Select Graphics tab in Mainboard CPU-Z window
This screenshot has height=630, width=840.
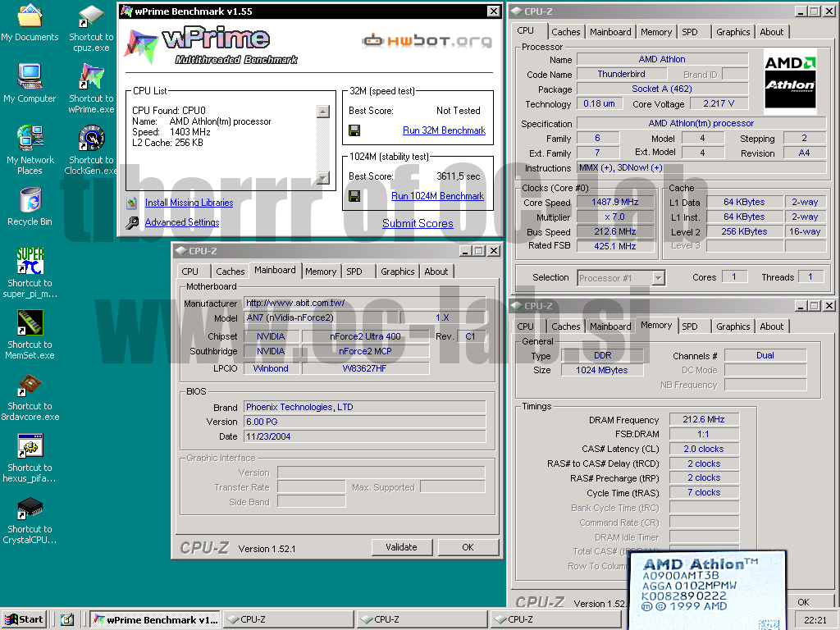click(398, 272)
